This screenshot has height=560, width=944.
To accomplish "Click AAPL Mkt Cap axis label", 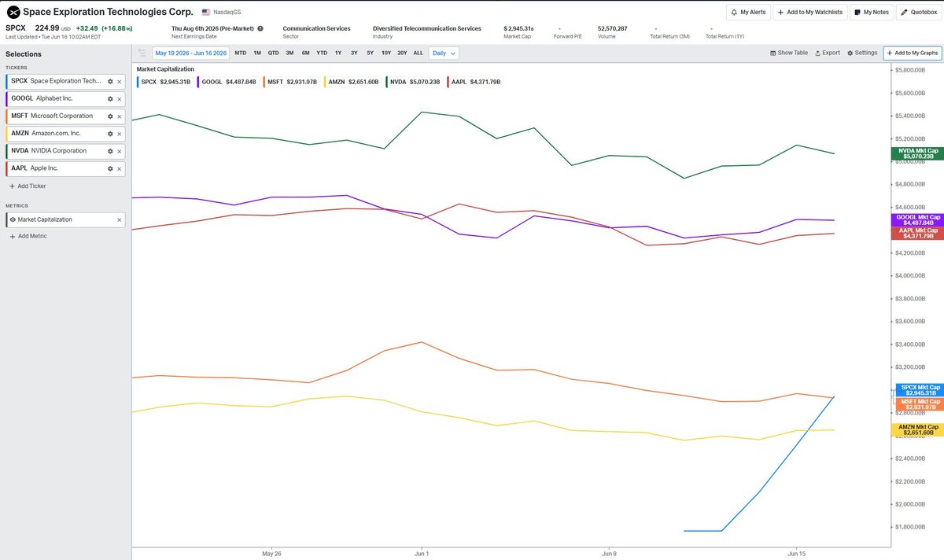I will (x=919, y=233).
